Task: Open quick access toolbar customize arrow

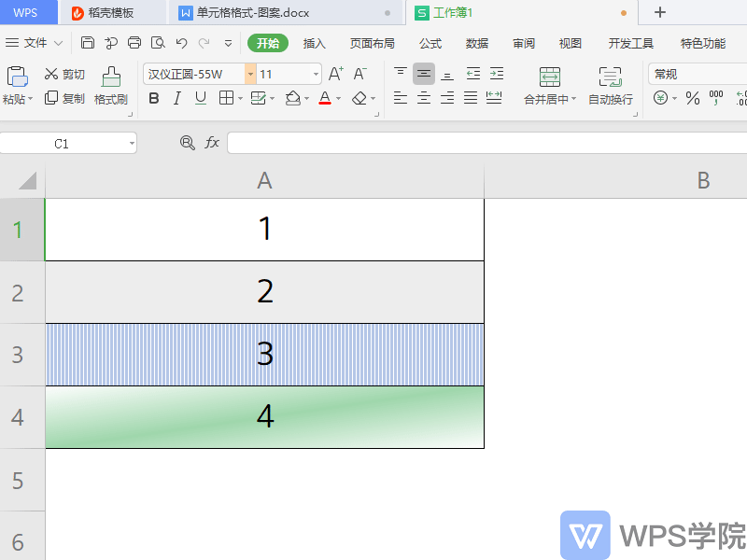Action: coord(228,44)
